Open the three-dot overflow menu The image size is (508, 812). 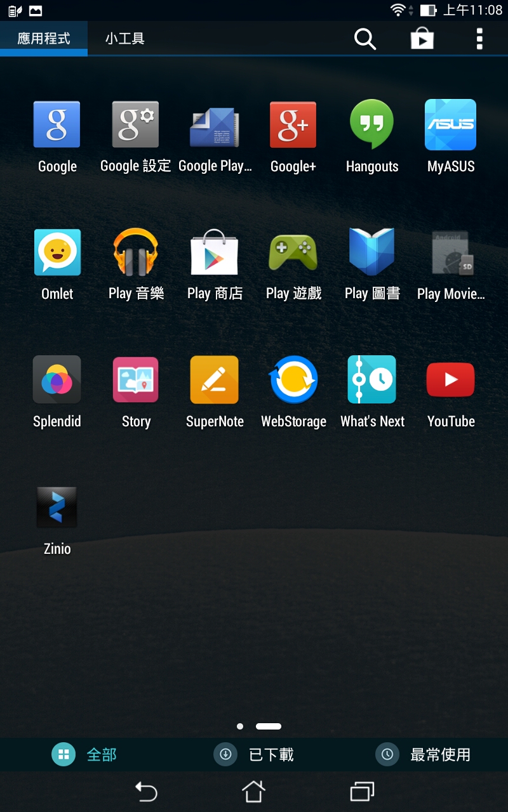[479, 39]
